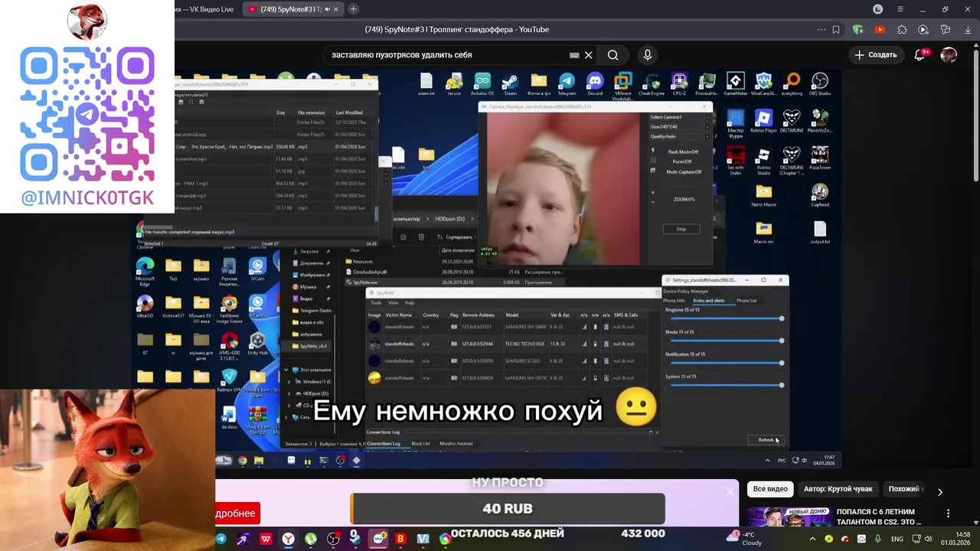Open the browser downloads icon
Viewport: 980px width, 551px height.
click(969, 30)
